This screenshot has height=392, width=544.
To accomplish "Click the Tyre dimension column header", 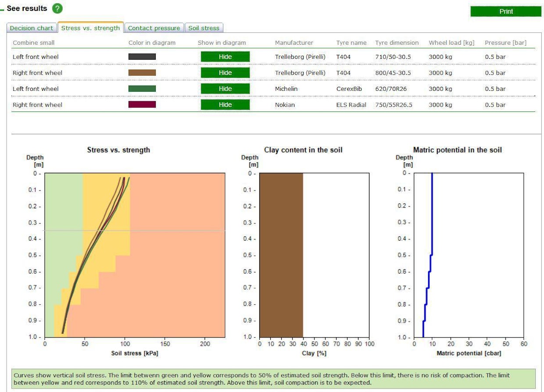I will click(397, 43).
